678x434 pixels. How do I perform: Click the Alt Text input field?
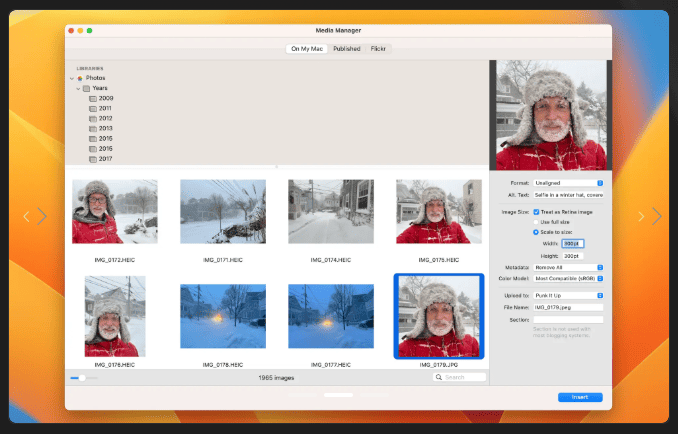pos(568,195)
